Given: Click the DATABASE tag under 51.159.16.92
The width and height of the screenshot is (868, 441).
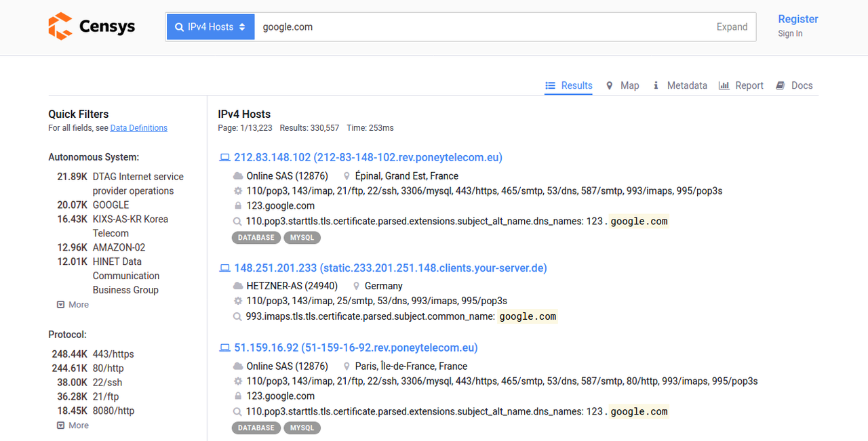Looking at the screenshot, I should (x=256, y=428).
